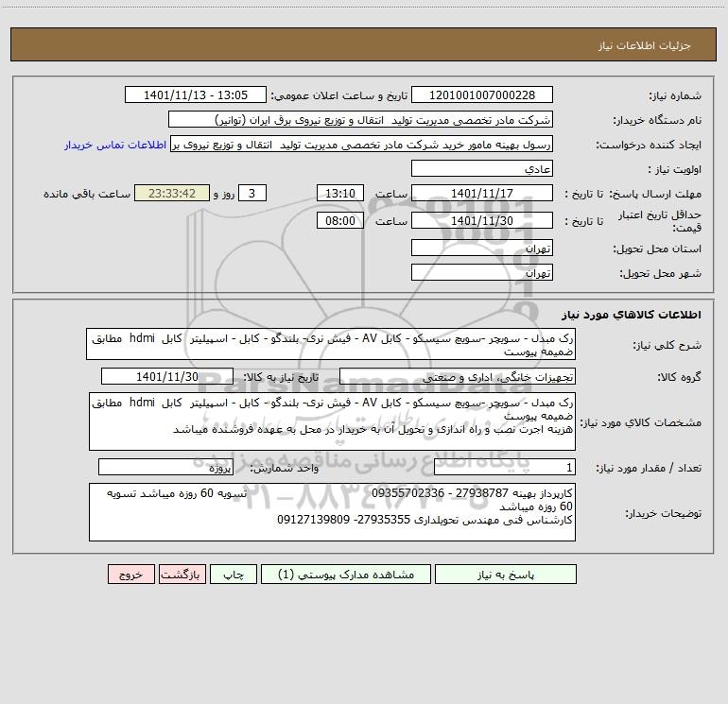Click price validity date 1401/11/30 beside ساعت 08:00
This screenshot has width=728, height=704.
[x=482, y=220]
